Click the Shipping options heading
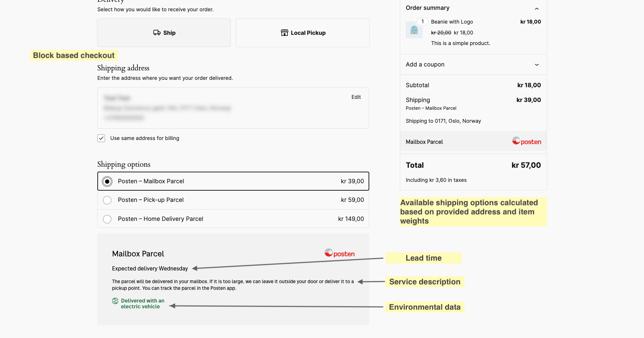644x338 pixels. coord(124,164)
